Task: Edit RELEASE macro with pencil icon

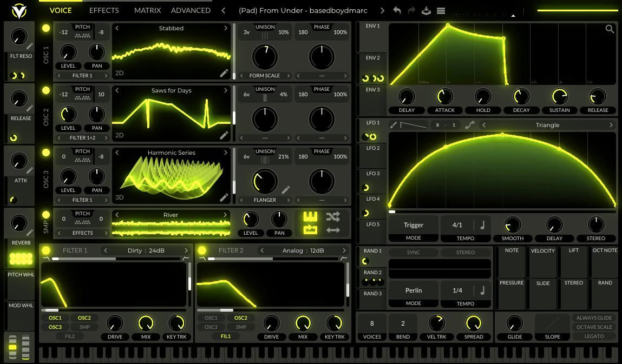Action: (29, 108)
